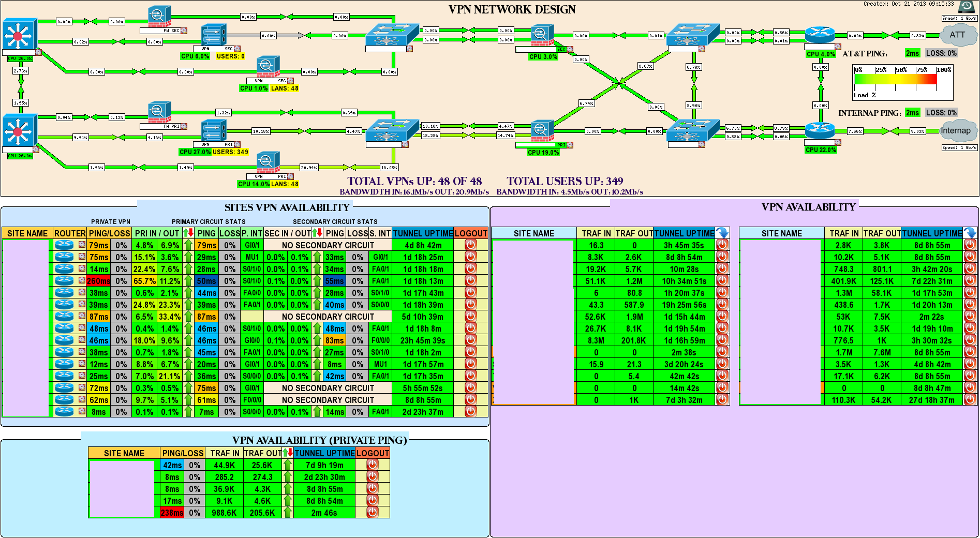Click the 260ms red ping cell
The image size is (980, 538).
tap(98, 281)
